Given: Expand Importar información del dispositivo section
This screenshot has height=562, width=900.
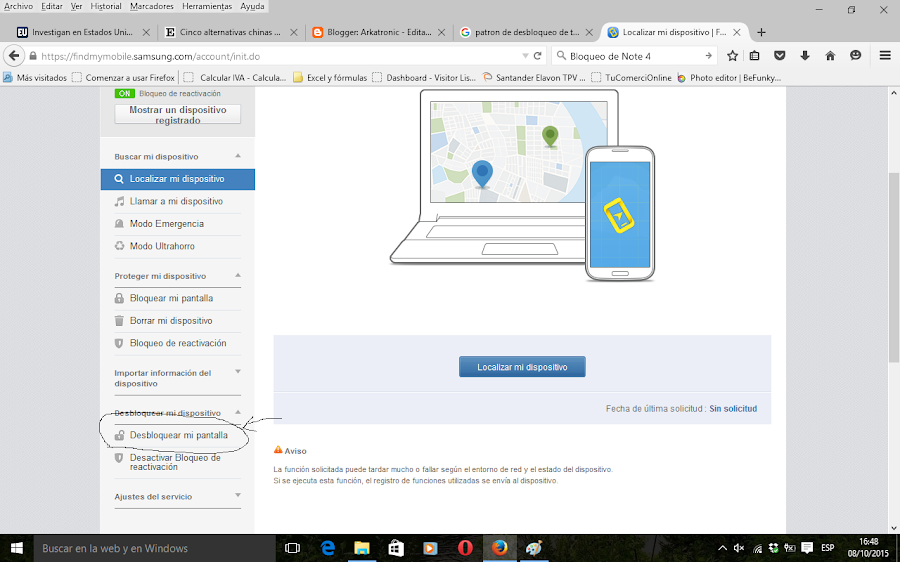Looking at the screenshot, I should [238, 372].
